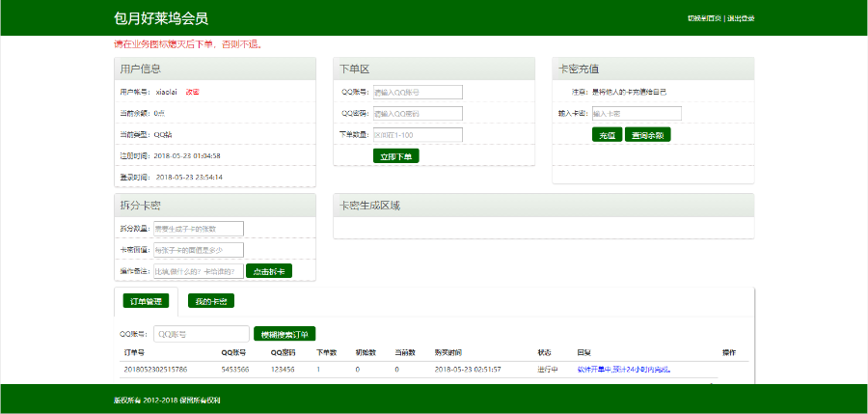Click the 拆分卡密 panel heading
Image resolution: width=868 pixels, height=414 pixels.
click(140, 206)
